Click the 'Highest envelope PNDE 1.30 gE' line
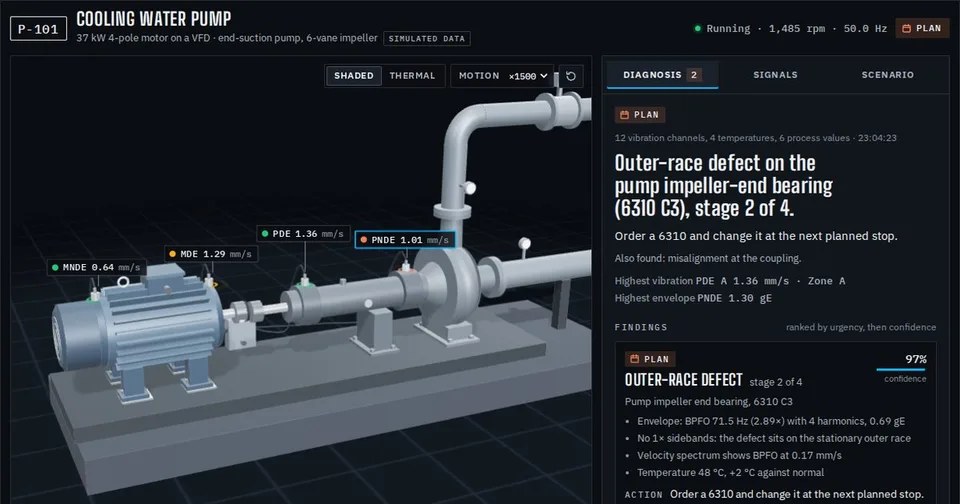 point(693,298)
